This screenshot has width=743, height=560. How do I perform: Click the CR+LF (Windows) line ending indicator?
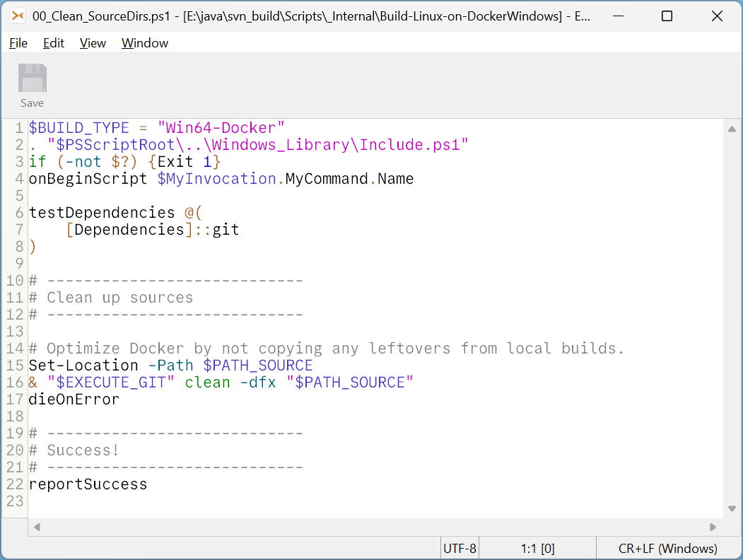point(668,548)
